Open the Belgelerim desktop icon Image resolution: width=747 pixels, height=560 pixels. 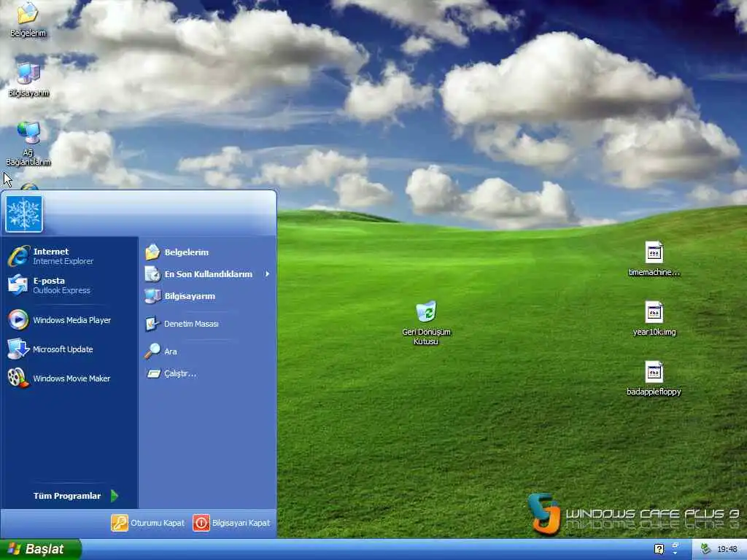coord(28,19)
